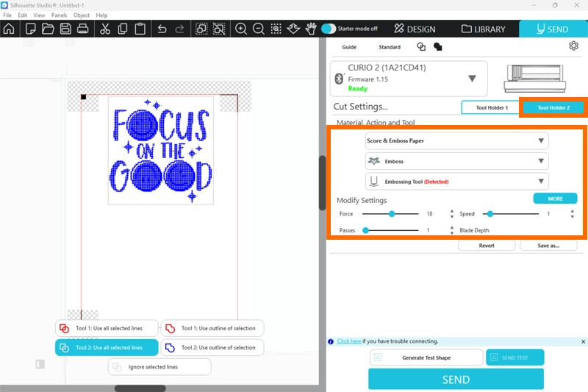Expand the CURIO 2 device dropdown
This screenshot has height=392, width=588.
(472, 79)
